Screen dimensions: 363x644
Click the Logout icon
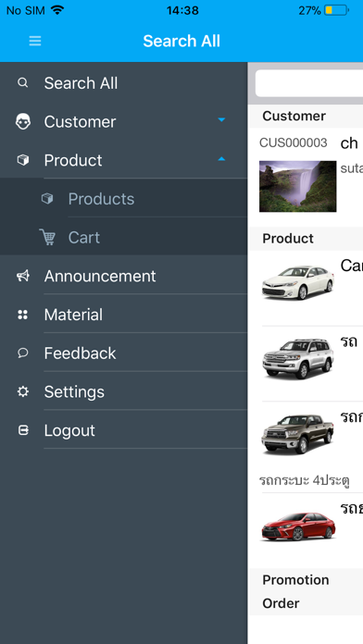[x=23, y=430]
